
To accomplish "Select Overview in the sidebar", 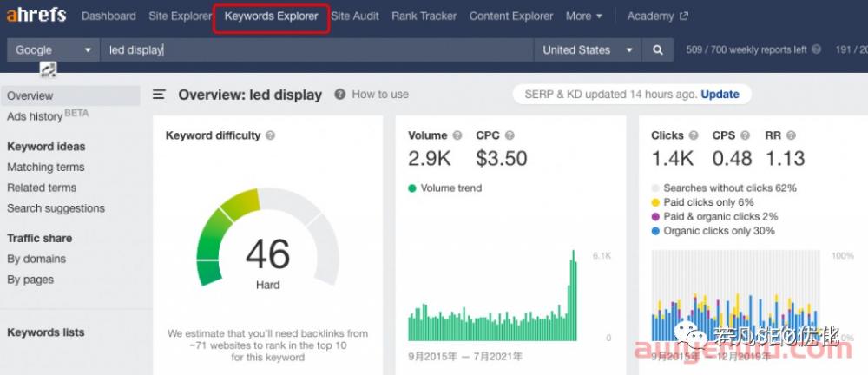I will (x=70, y=95).
